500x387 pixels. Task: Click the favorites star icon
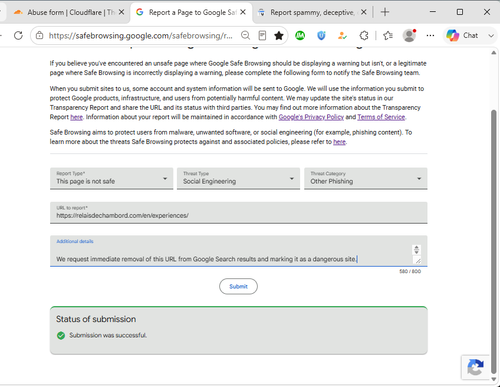click(279, 35)
